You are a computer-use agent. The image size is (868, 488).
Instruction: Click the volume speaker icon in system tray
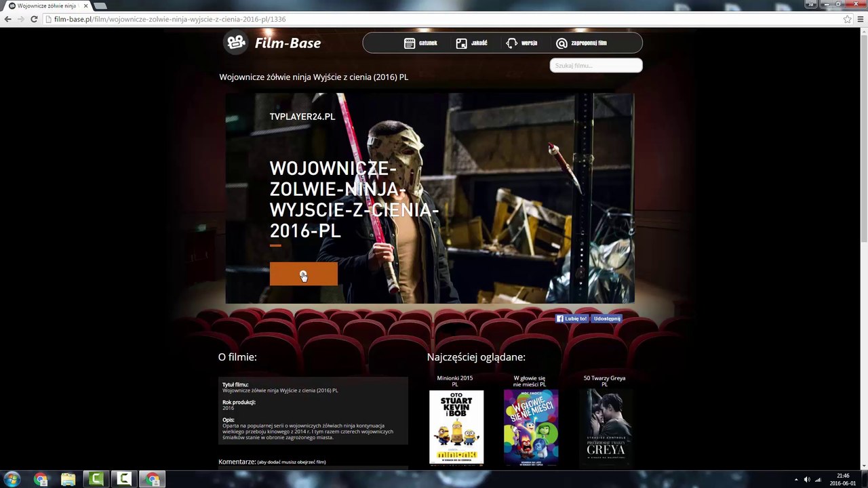(807, 480)
